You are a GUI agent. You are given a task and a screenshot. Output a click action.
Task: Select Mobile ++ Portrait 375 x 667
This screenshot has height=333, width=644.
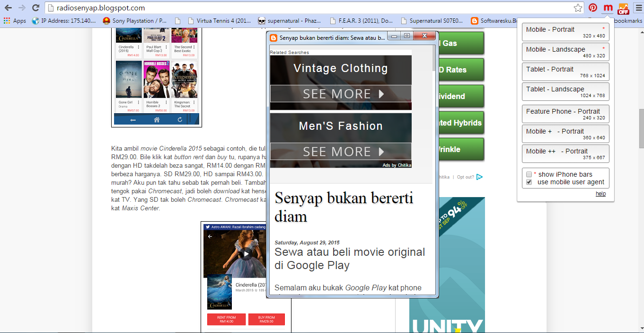tap(565, 154)
